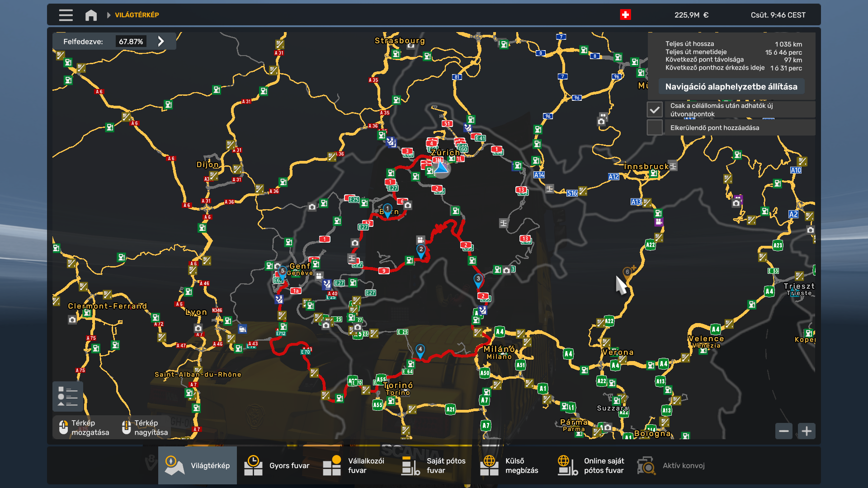Click the A13 road sign near Innsbruck
868x488 pixels.
[x=636, y=202]
